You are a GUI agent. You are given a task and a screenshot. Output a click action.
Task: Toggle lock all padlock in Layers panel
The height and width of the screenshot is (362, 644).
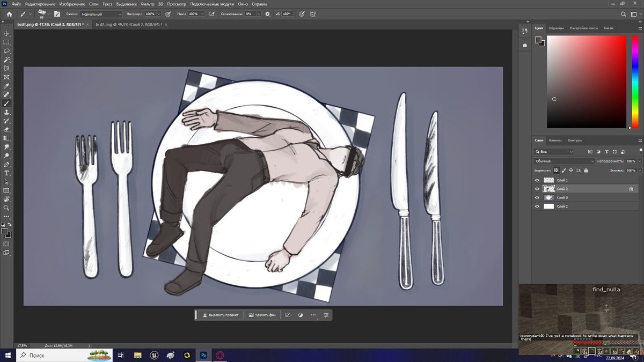586,171
